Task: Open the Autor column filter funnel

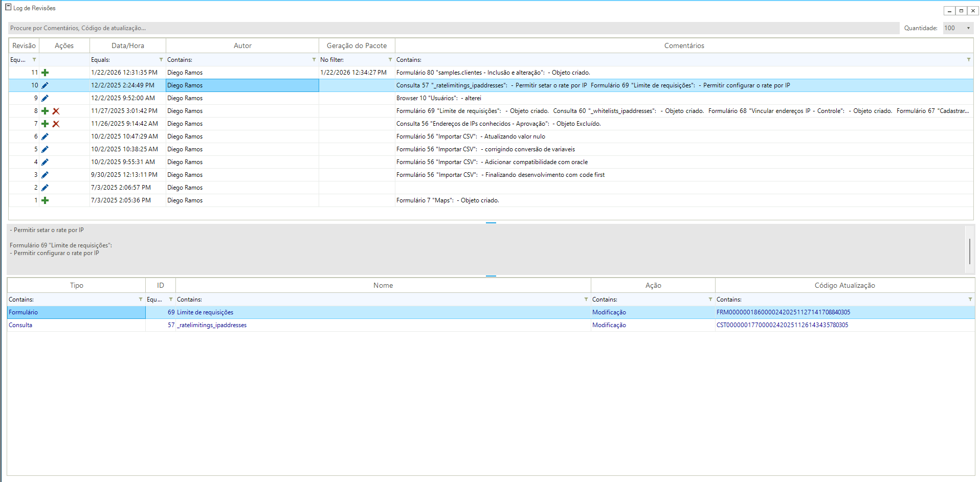Action: coord(314,60)
